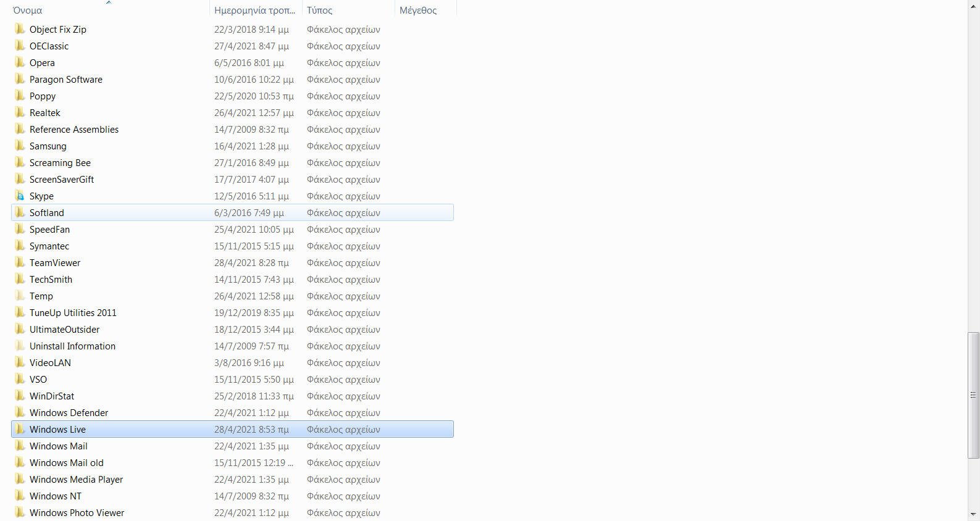Click the Windows Defender folder icon
This screenshot has width=980, height=521.
point(20,412)
